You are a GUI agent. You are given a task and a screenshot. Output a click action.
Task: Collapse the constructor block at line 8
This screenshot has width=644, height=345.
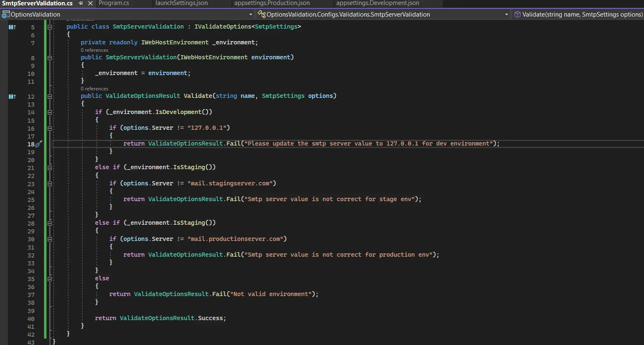[x=50, y=58]
